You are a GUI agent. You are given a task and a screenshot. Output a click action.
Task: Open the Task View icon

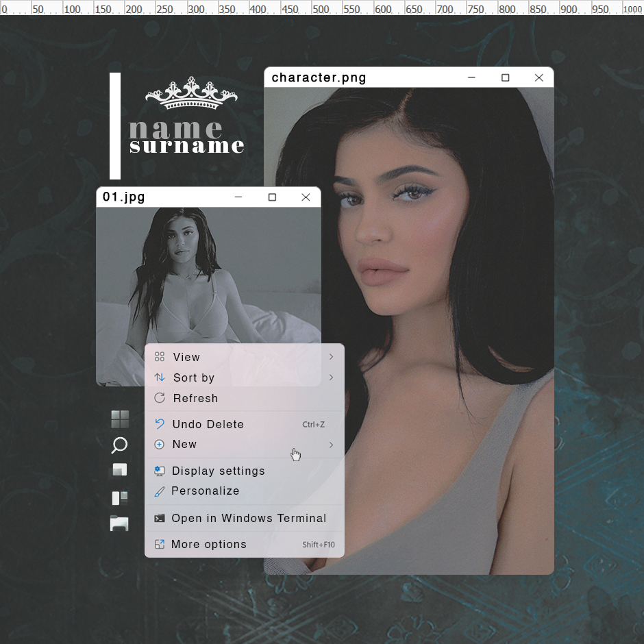(120, 470)
